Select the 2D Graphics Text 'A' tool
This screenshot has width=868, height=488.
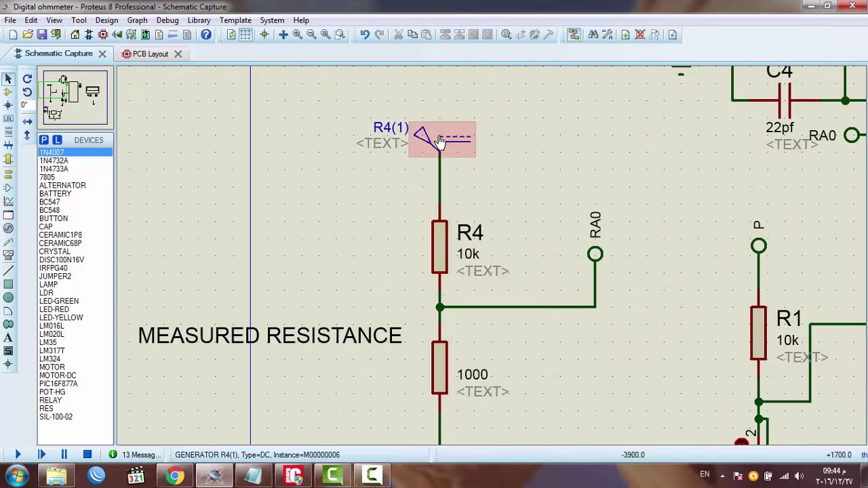pos(8,338)
